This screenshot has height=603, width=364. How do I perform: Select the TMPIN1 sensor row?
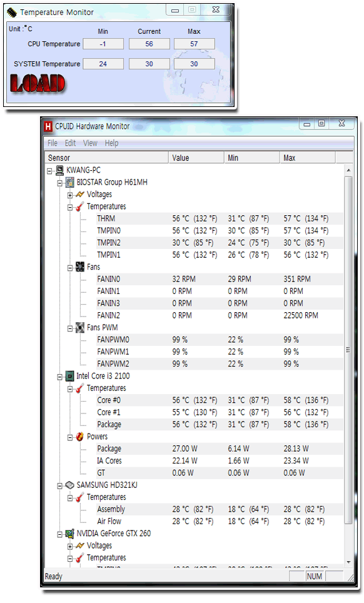[220, 255]
